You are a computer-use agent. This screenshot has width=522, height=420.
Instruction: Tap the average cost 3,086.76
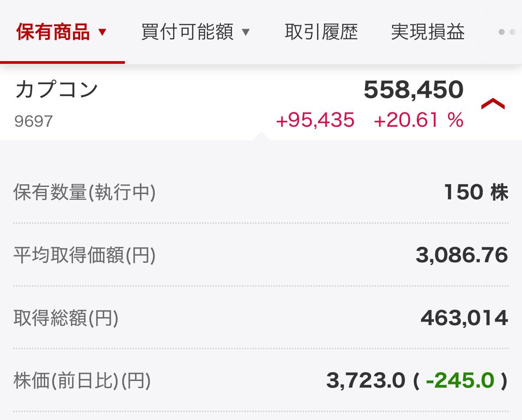tap(462, 255)
